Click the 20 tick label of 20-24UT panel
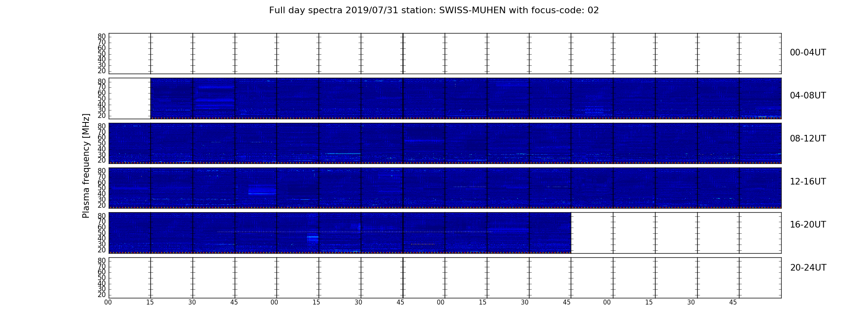The image size is (868, 331). 102,295
